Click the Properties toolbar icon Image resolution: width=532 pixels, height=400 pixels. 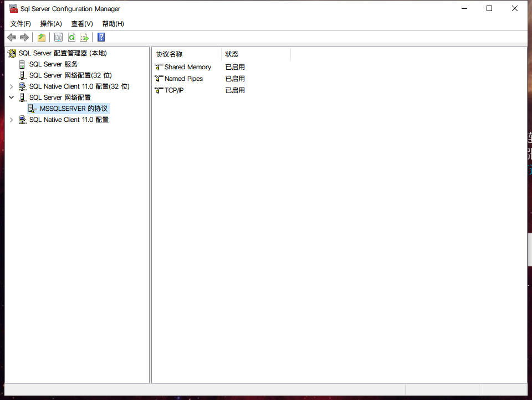click(x=58, y=37)
